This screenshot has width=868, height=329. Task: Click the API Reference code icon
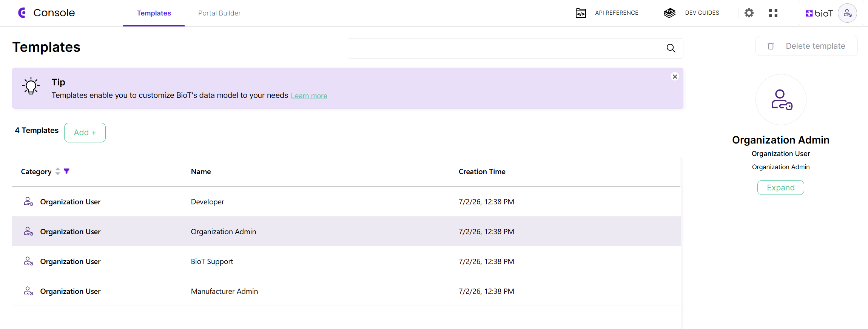click(x=581, y=13)
